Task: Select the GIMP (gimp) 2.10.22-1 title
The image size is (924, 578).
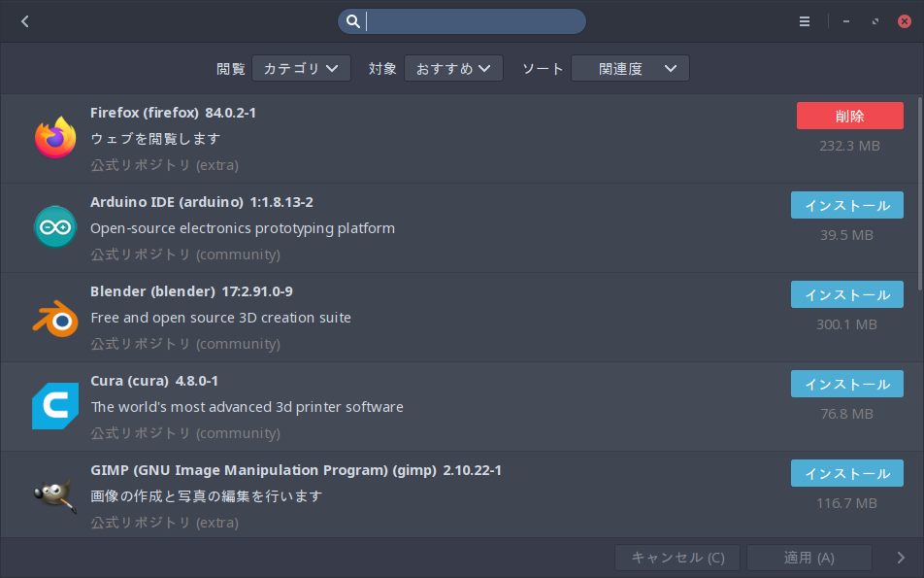Action: (296, 470)
